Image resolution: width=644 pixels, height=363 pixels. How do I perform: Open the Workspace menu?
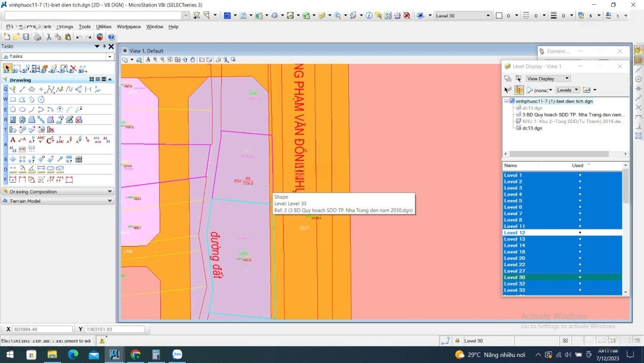coord(129,27)
